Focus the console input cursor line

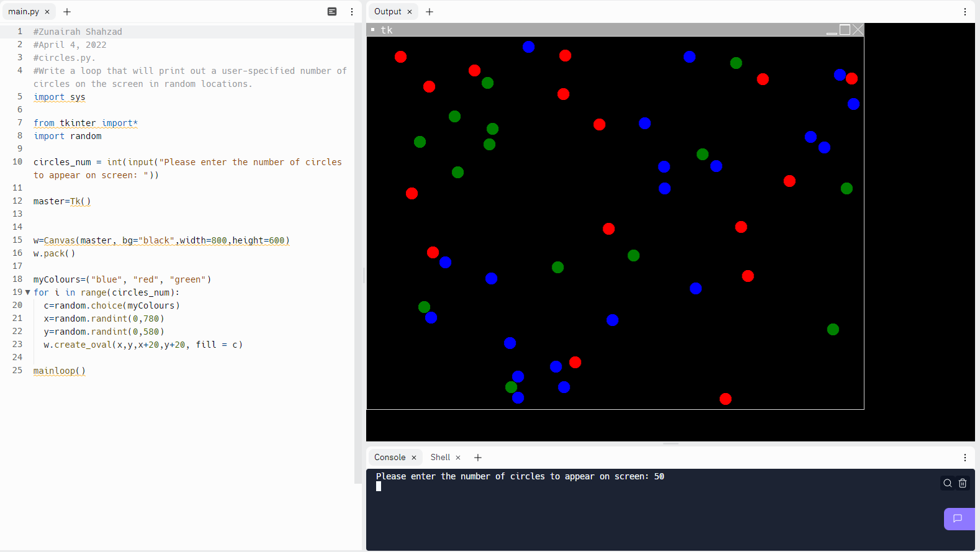pos(379,487)
